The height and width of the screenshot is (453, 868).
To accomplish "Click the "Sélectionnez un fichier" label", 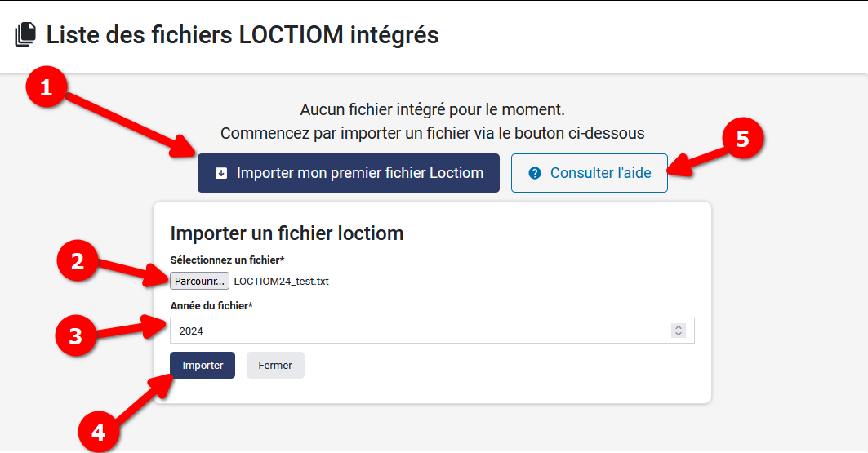I will (x=227, y=260).
